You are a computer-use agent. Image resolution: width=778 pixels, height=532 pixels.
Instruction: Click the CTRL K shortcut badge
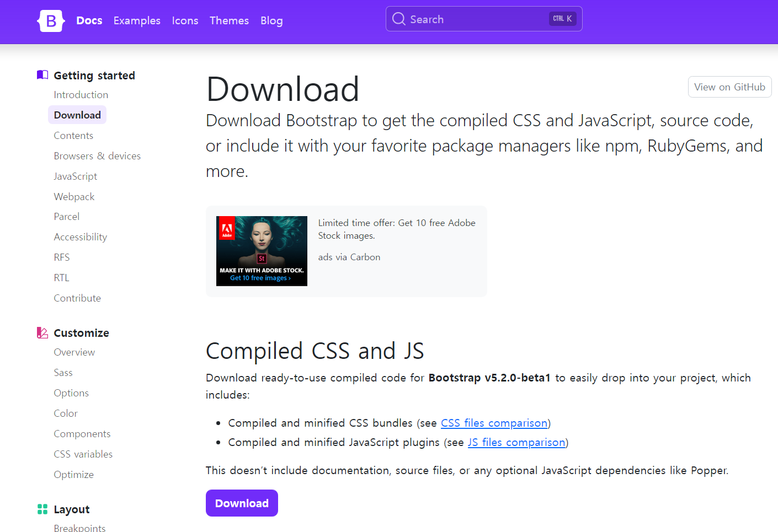coord(562,19)
